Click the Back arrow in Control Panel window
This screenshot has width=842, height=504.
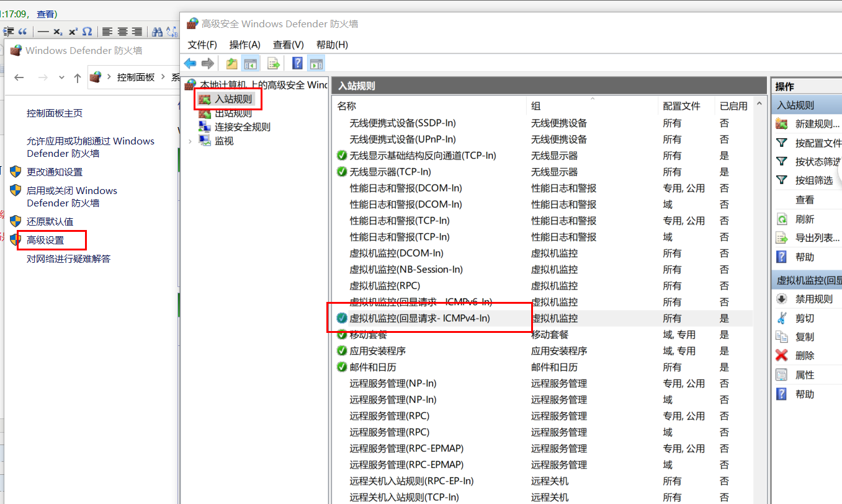click(x=19, y=77)
